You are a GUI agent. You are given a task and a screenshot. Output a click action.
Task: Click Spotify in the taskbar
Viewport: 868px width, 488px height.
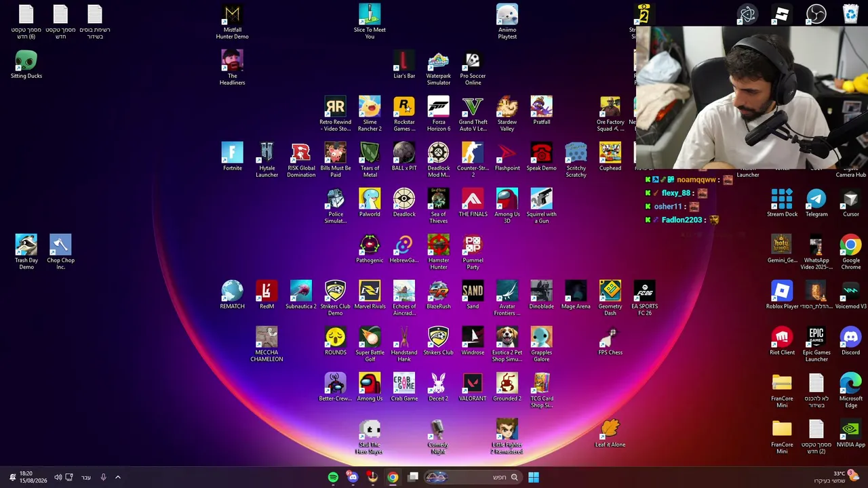tap(333, 477)
